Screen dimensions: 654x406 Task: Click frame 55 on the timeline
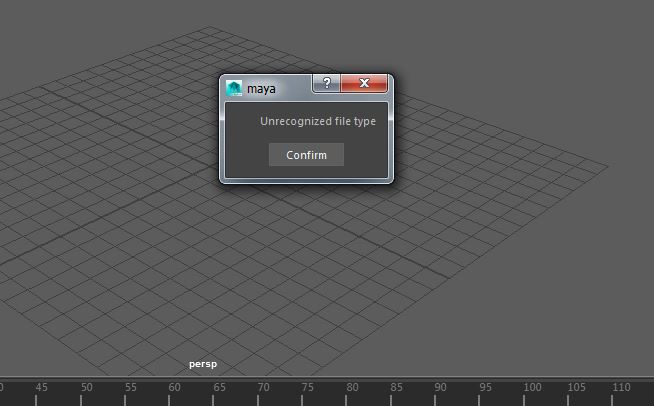[x=131, y=388]
